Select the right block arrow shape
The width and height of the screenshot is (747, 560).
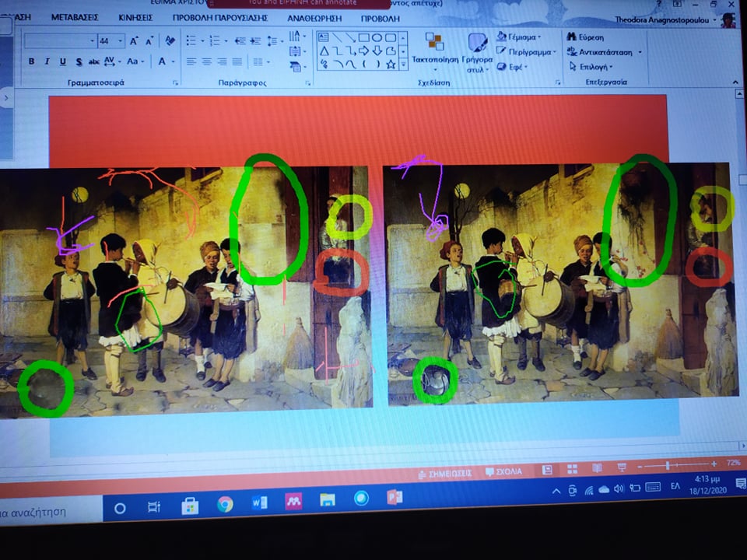point(363,51)
